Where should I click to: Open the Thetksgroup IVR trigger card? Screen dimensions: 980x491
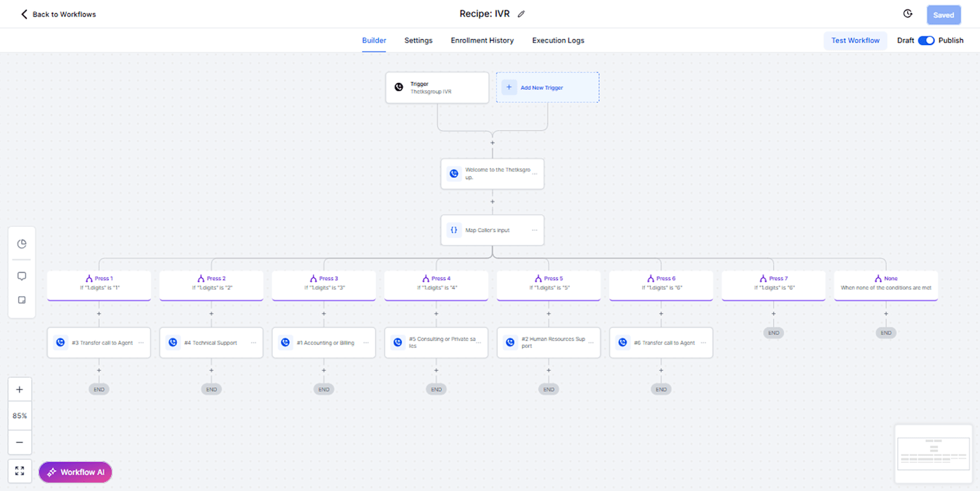pos(437,88)
